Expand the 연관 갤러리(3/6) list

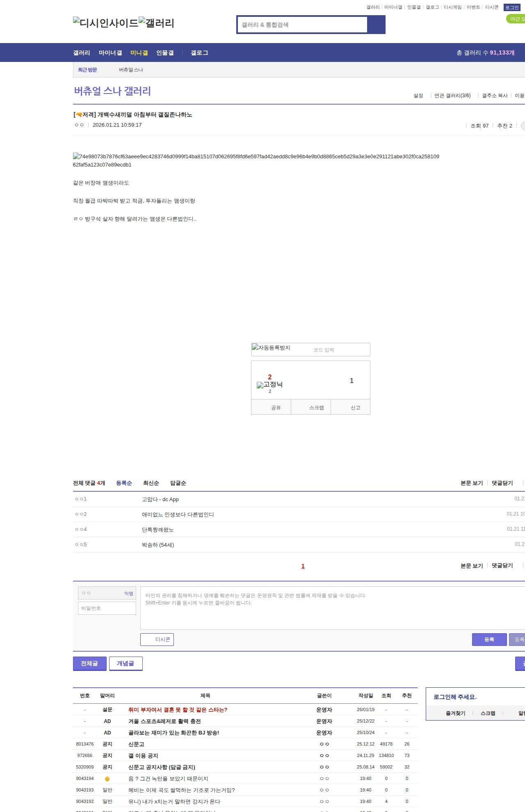(x=452, y=96)
